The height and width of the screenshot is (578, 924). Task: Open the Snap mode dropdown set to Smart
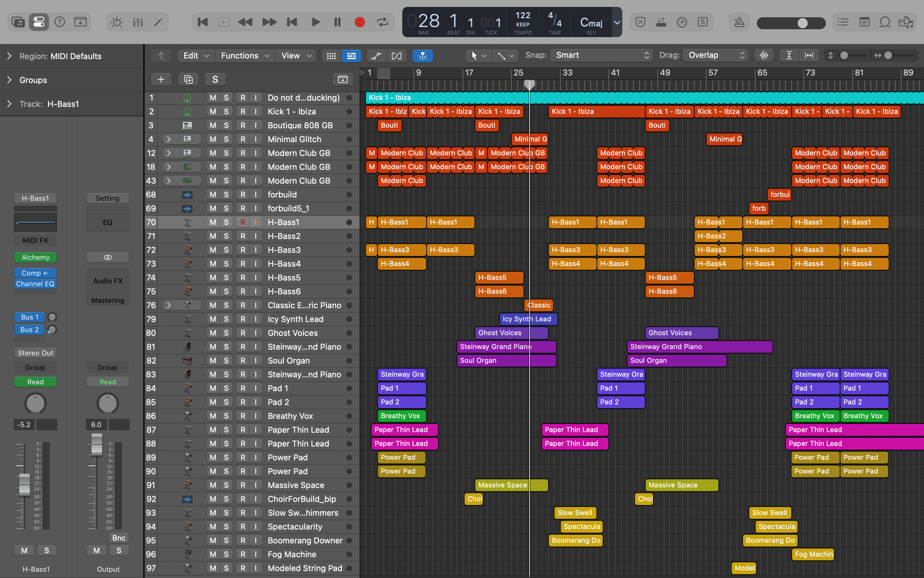pyautogui.click(x=601, y=55)
